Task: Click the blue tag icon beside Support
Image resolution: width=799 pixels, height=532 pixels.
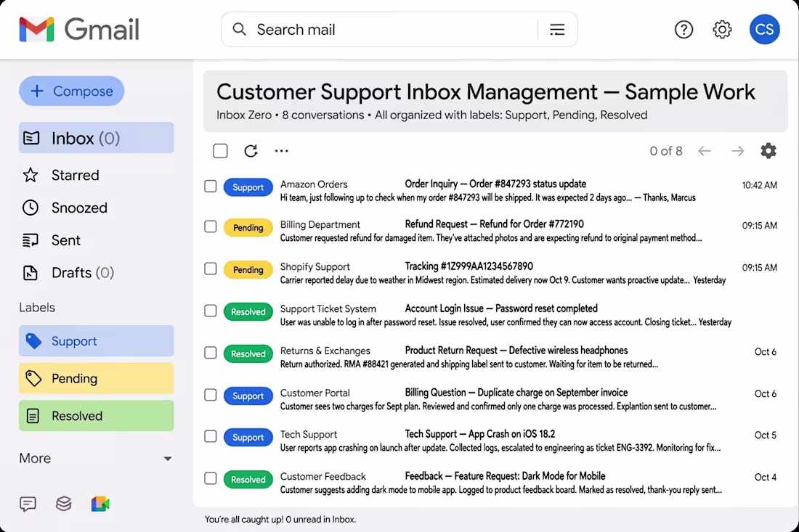Action: click(x=33, y=341)
